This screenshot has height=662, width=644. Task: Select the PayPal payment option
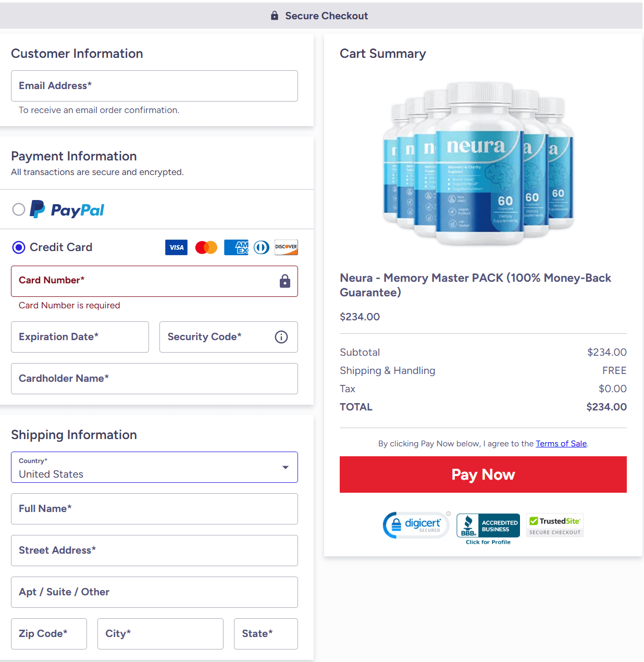19,209
